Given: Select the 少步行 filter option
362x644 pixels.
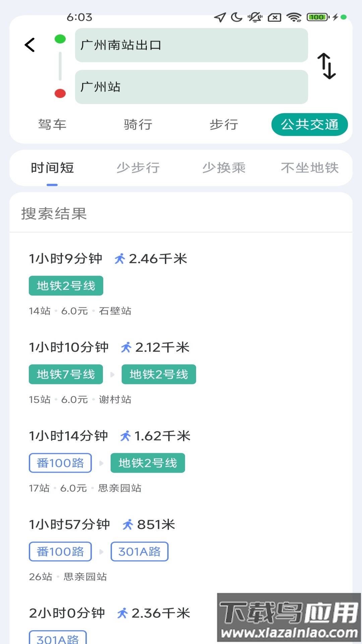Looking at the screenshot, I should point(138,168).
